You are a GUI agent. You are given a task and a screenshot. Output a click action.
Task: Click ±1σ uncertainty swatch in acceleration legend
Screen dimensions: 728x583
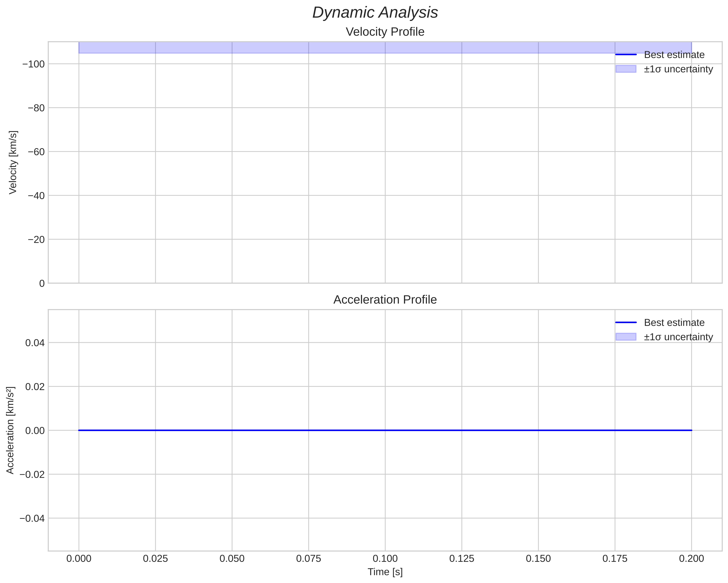(x=626, y=337)
